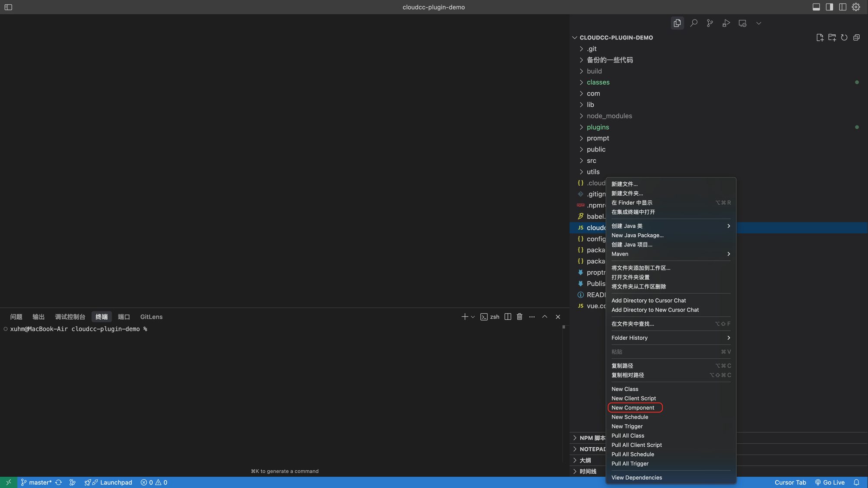Toggle the primary sidebar in title bar
This screenshot has height=488, width=868.
[8, 7]
